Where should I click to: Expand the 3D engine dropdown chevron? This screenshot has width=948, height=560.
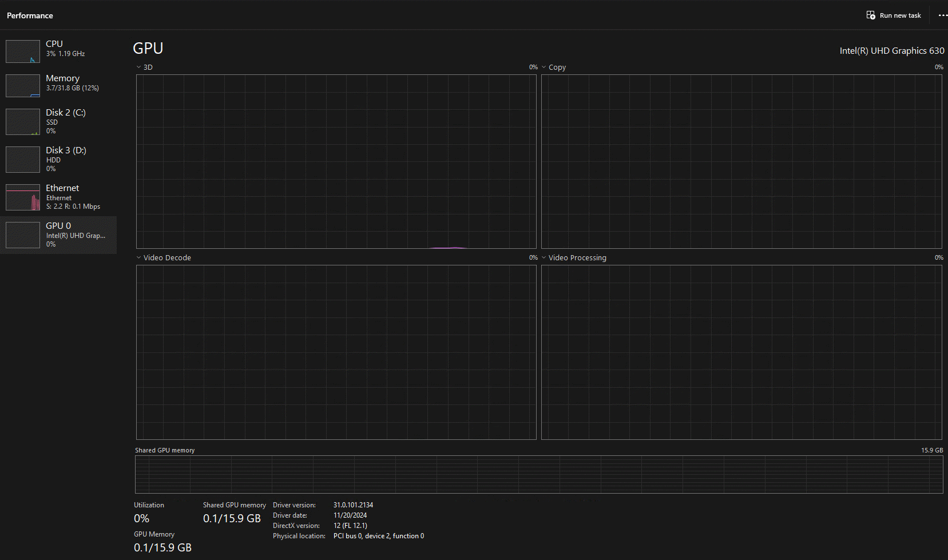pyautogui.click(x=139, y=67)
